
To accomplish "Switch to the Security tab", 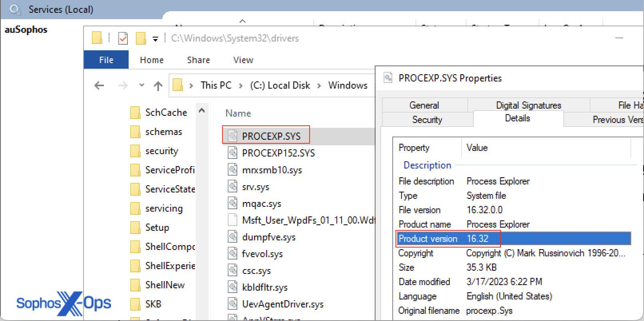I will coord(427,119).
